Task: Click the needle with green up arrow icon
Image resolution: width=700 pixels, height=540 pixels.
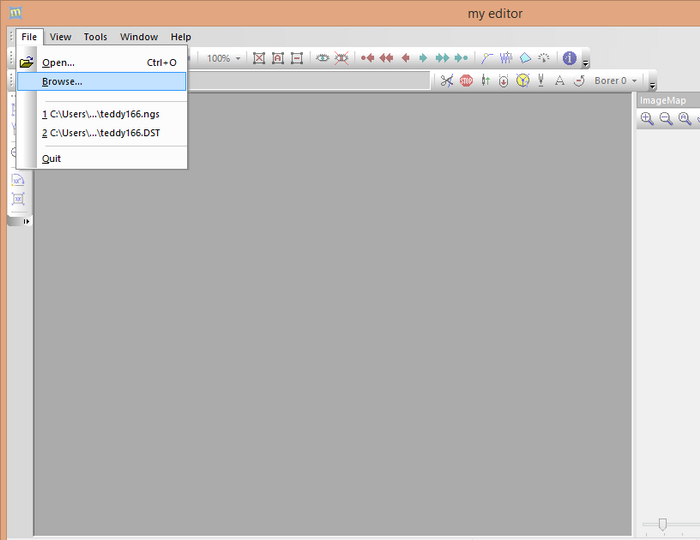Action: pyautogui.click(x=485, y=81)
